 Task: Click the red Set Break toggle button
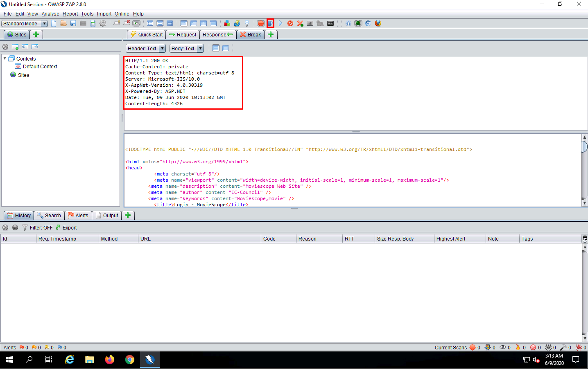coord(261,23)
